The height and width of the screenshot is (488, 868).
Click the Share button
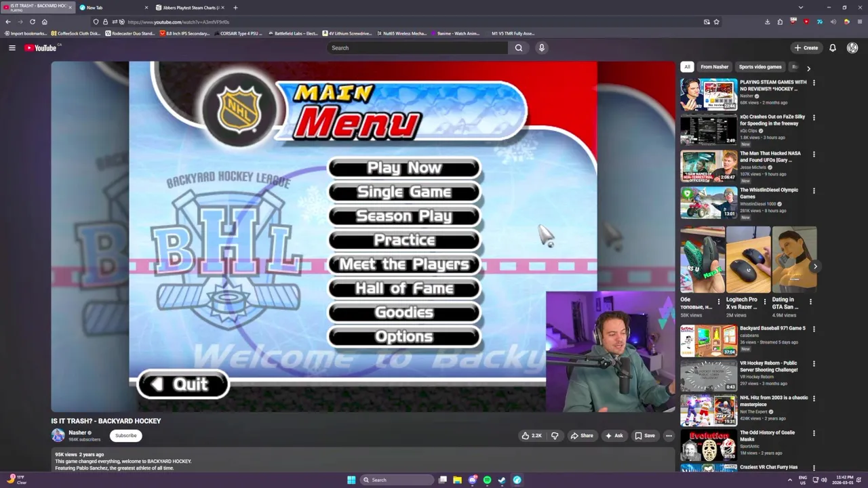point(582,436)
